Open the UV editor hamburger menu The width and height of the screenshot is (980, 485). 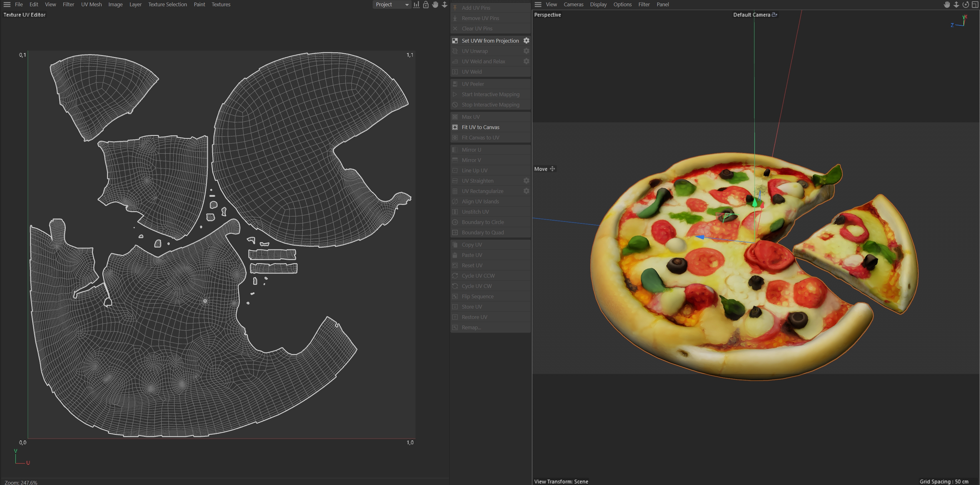click(x=7, y=5)
